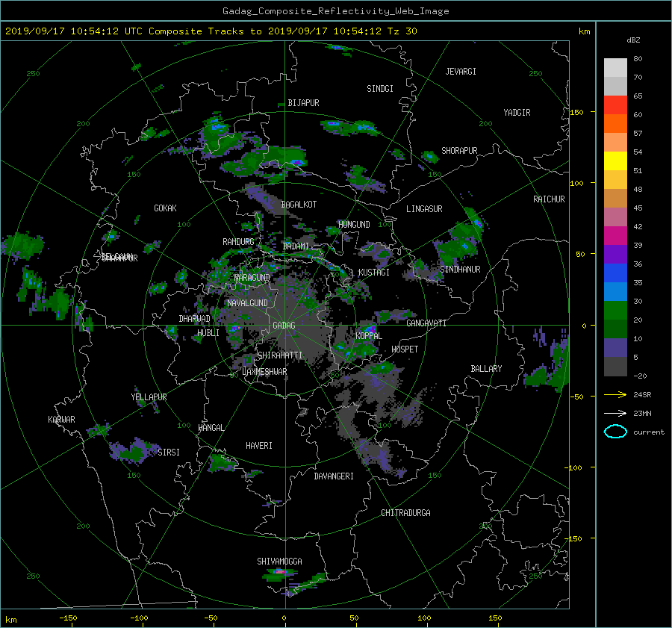
Task: Click the SINDHANUR city label
Action: point(460,270)
